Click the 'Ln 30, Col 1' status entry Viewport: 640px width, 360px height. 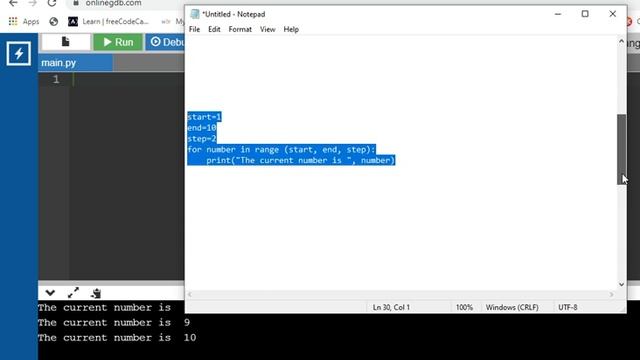391,307
